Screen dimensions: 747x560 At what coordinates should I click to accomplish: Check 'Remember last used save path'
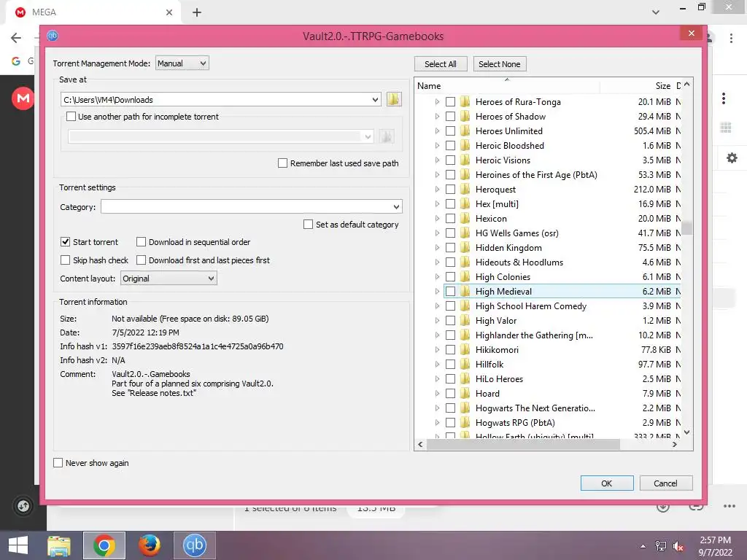pos(282,163)
